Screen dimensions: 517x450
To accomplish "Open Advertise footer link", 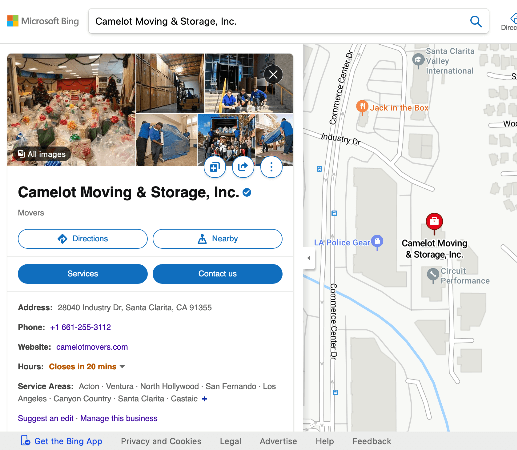I will pos(278,441).
